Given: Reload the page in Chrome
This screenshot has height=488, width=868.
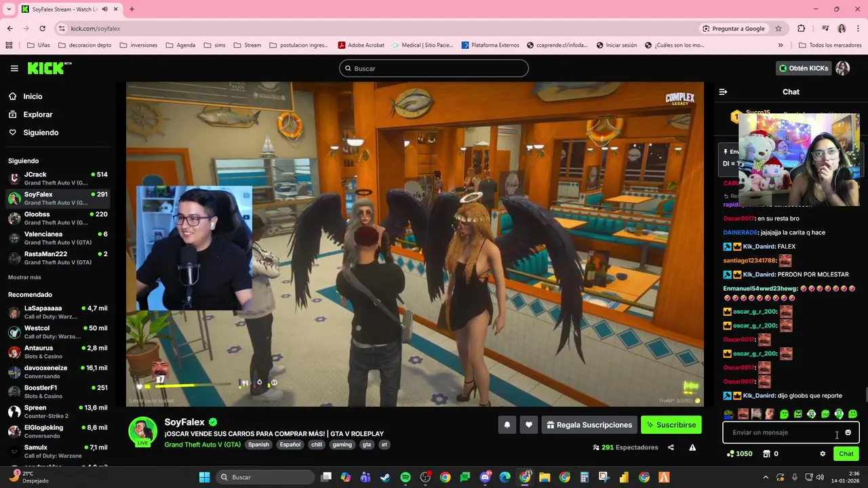Looking at the screenshot, I should tap(42, 28).
